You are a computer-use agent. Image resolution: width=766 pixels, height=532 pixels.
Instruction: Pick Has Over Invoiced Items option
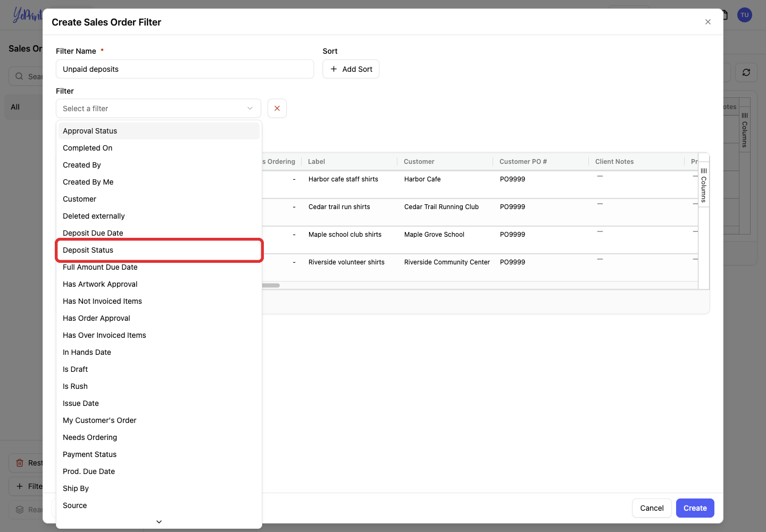click(x=159, y=335)
